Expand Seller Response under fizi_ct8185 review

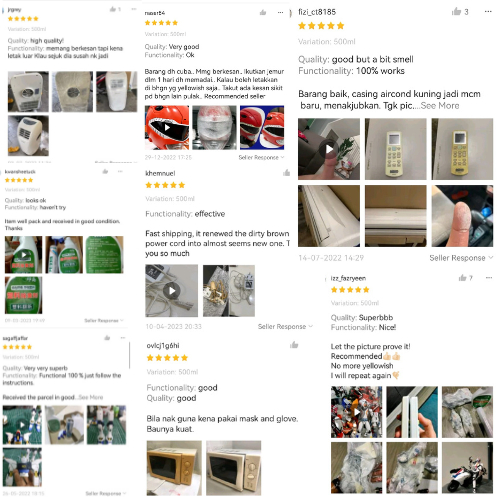(461, 258)
